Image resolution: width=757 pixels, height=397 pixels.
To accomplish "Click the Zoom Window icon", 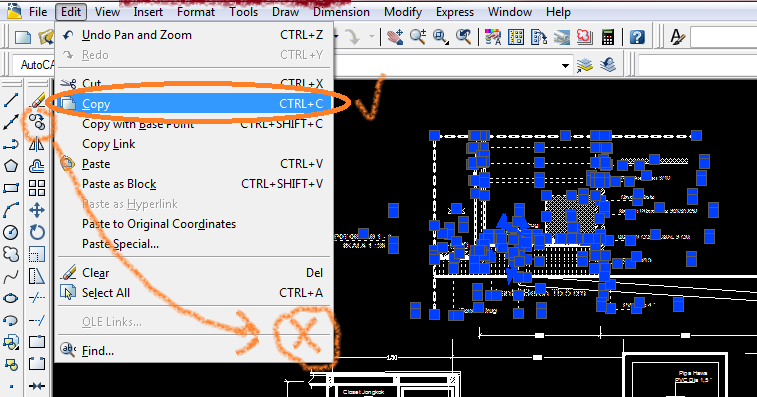I will [x=440, y=37].
